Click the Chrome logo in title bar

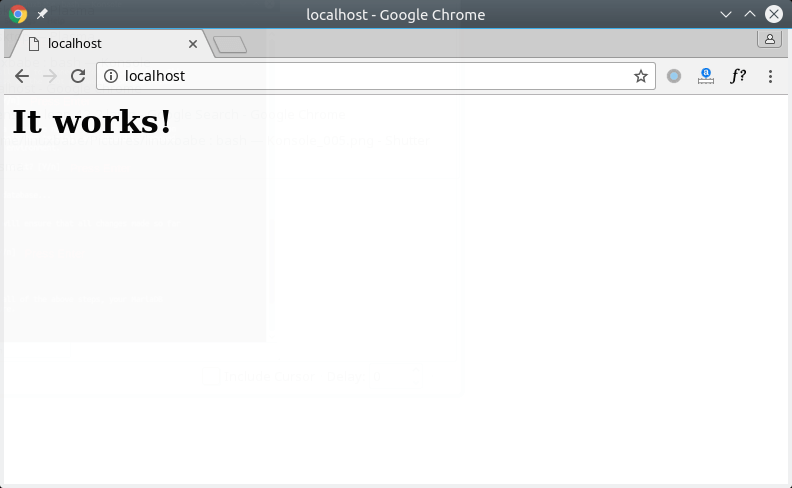point(18,15)
